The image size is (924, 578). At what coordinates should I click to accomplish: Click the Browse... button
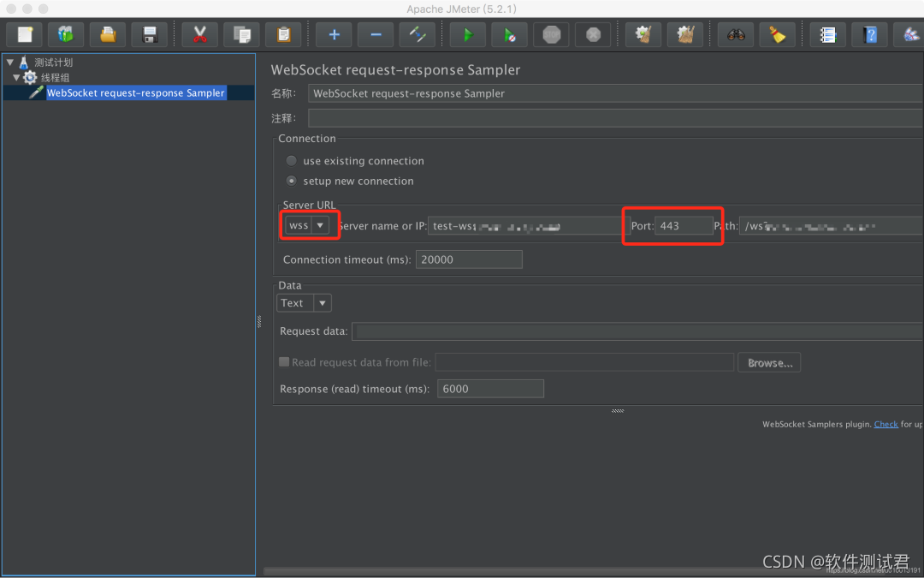click(769, 363)
